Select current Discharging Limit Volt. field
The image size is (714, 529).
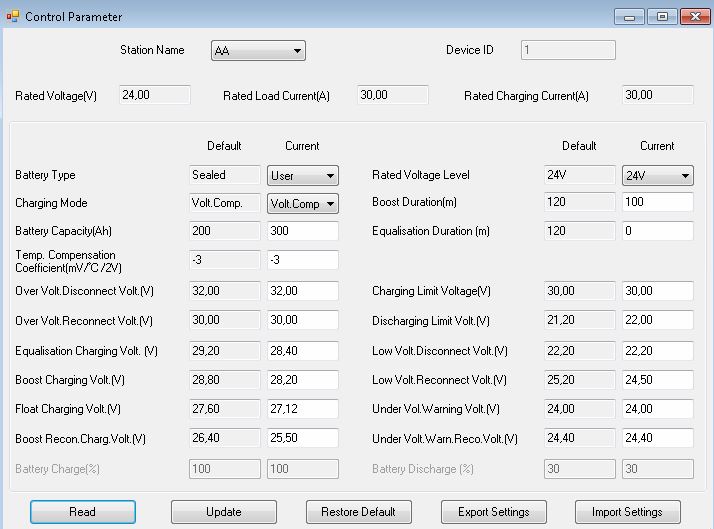tap(657, 321)
